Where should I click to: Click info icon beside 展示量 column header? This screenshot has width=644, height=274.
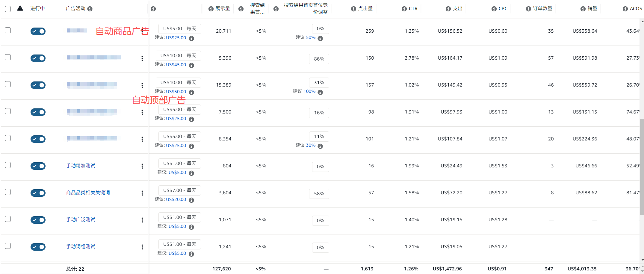[211, 9]
